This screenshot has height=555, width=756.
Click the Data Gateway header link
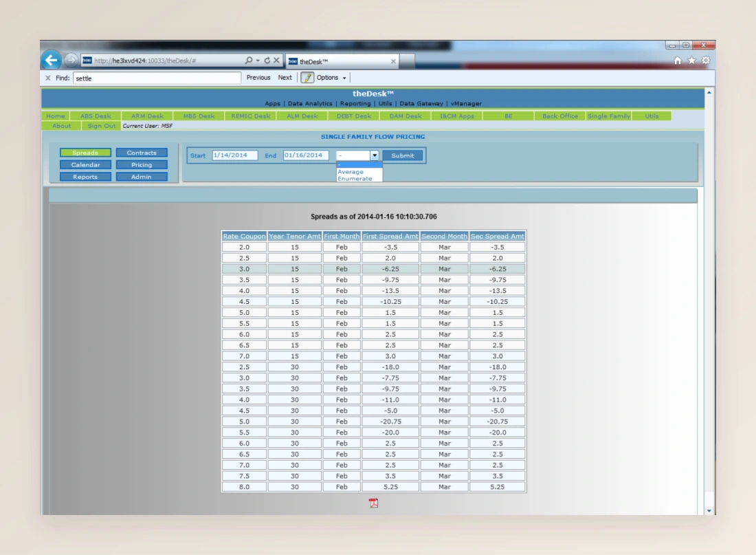[x=421, y=103]
